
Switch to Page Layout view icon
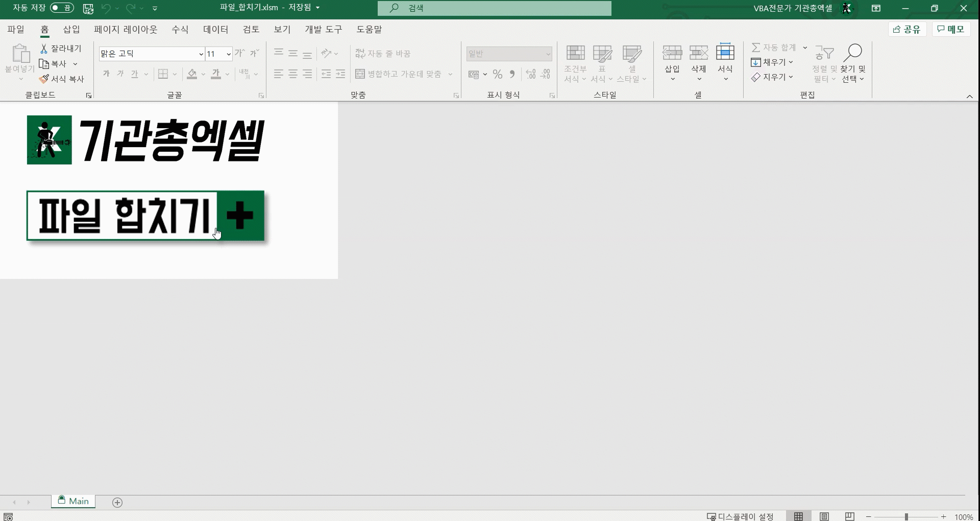tap(824, 516)
